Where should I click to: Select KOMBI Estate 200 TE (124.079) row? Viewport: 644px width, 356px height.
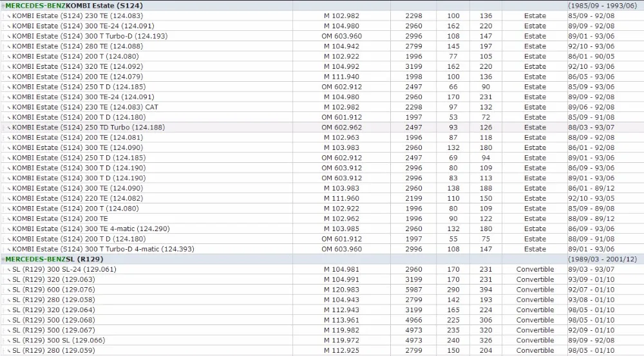click(322, 77)
